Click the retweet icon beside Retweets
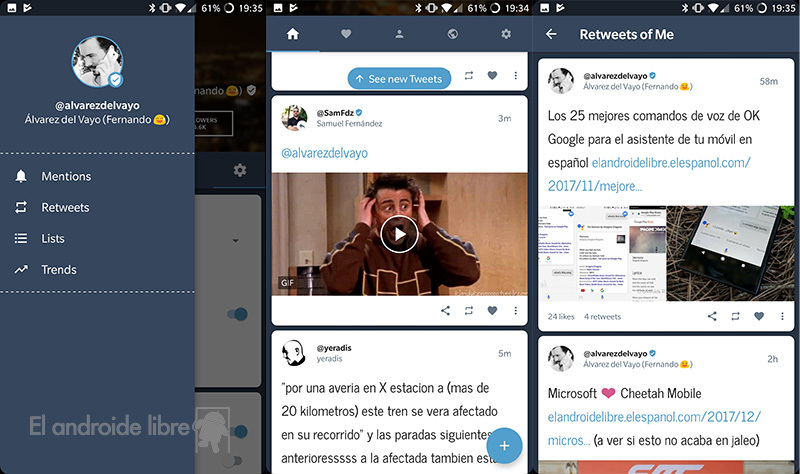This screenshot has width=800, height=474. click(x=21, y=207)
